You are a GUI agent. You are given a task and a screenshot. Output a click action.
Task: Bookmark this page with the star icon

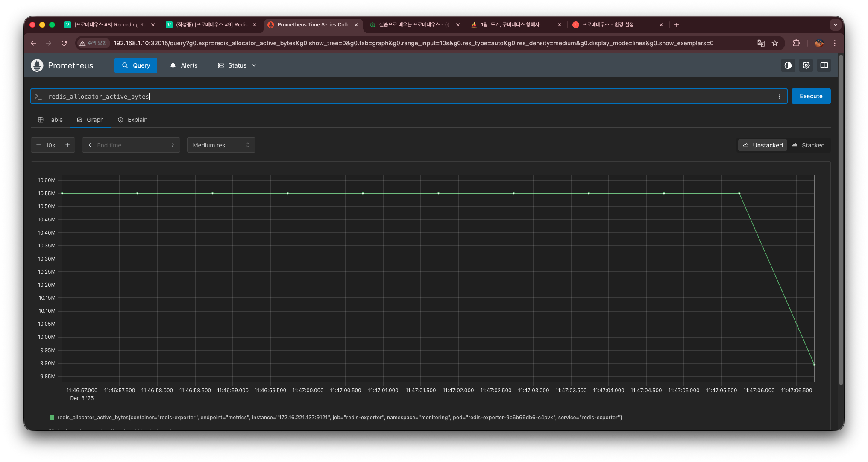pos(775,43)
